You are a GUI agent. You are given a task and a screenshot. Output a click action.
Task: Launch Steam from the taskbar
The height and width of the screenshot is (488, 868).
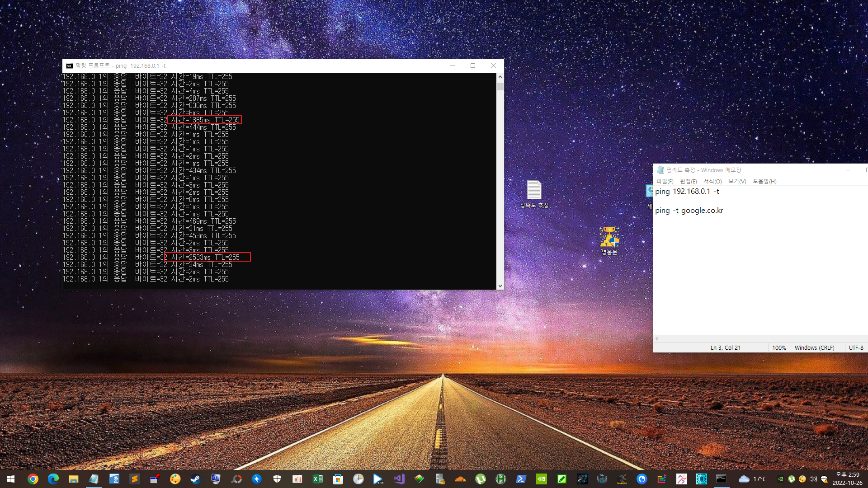point(195,479)
